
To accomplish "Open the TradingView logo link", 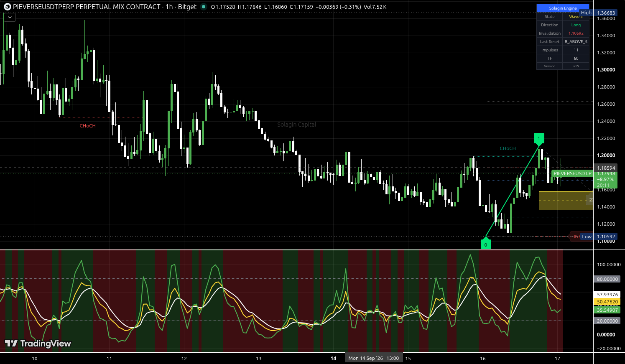I will 38,344.
